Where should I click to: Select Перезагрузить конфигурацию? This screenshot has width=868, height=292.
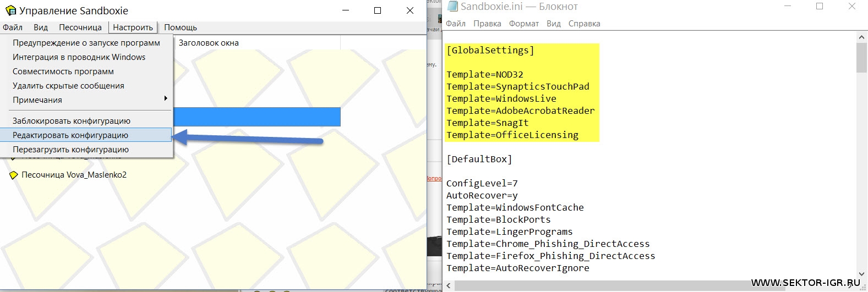[x=86, y=149]
